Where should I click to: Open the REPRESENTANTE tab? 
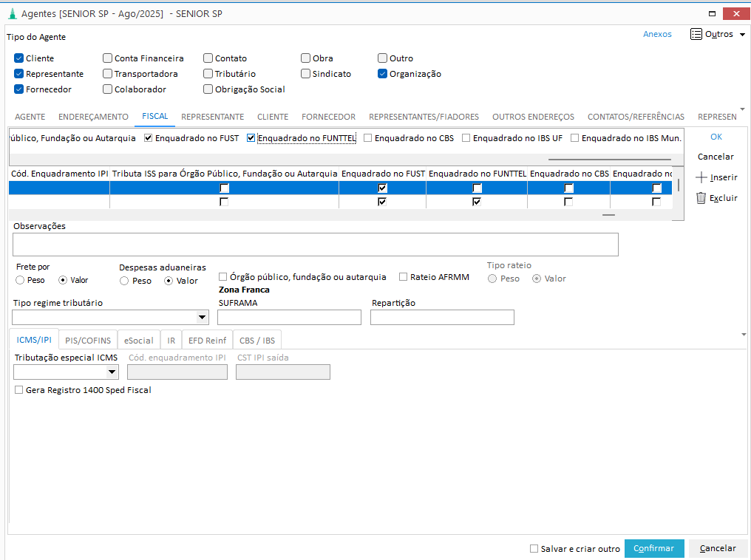213,117
